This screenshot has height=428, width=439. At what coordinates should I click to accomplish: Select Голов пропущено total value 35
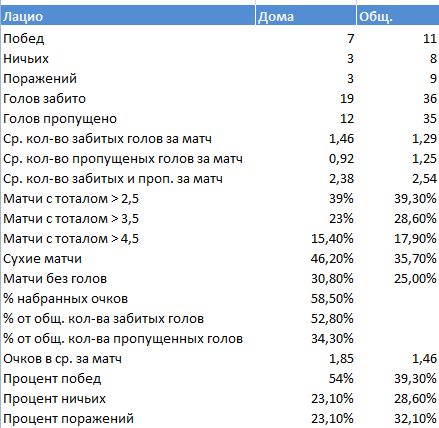(430, 119)
